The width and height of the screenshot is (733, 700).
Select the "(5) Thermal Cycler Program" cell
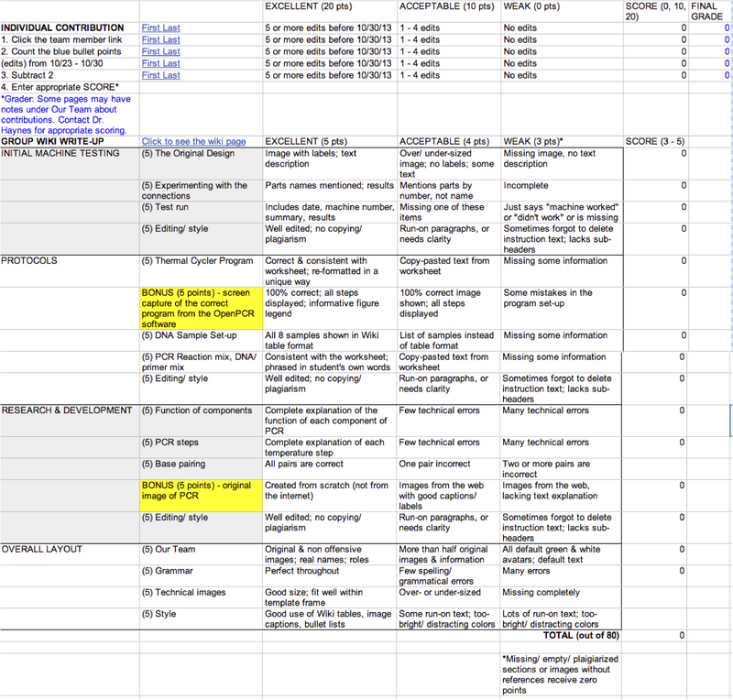pos(200,261)
